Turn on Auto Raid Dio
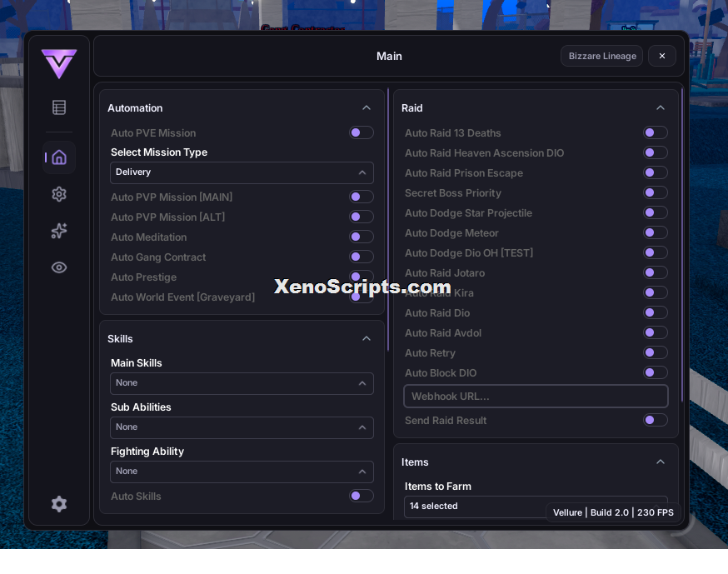Image resolution: width=728 pixels, height=574 pixels. click(x=655, y=312)
